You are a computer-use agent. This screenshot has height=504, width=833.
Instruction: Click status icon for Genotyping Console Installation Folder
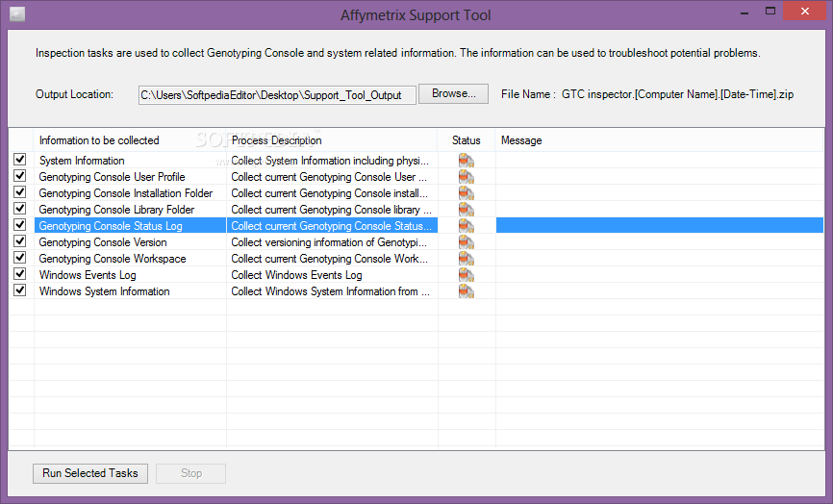pos(466,193)
